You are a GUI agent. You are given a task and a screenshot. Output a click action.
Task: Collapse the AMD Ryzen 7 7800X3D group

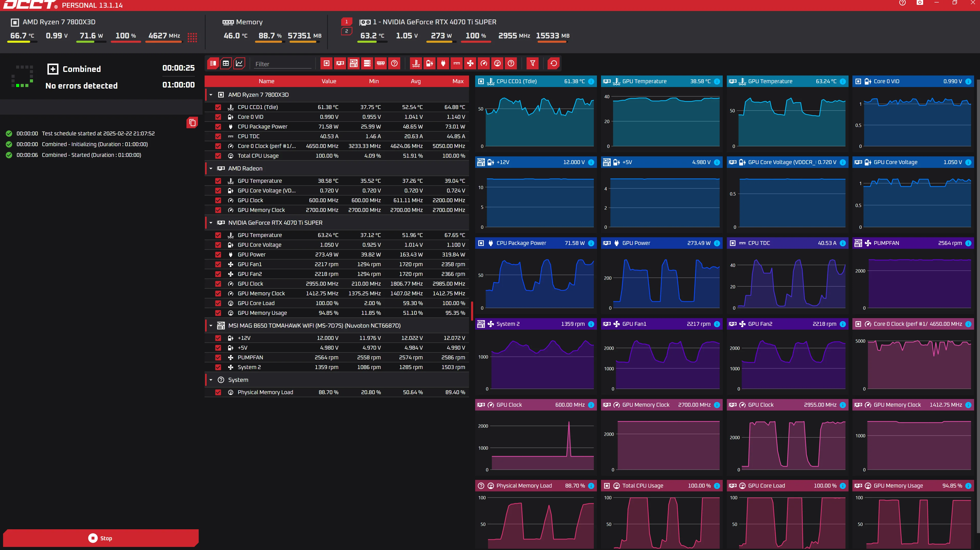(x=211, y=95)
